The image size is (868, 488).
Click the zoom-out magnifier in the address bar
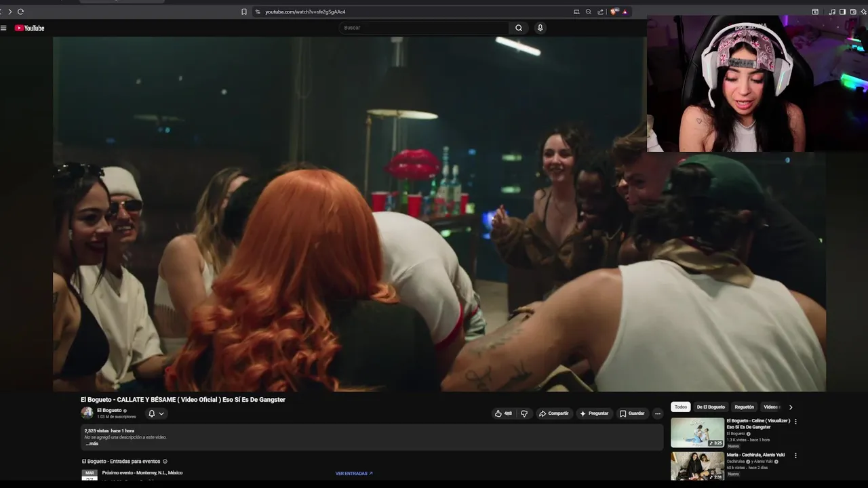pos(589,12)
